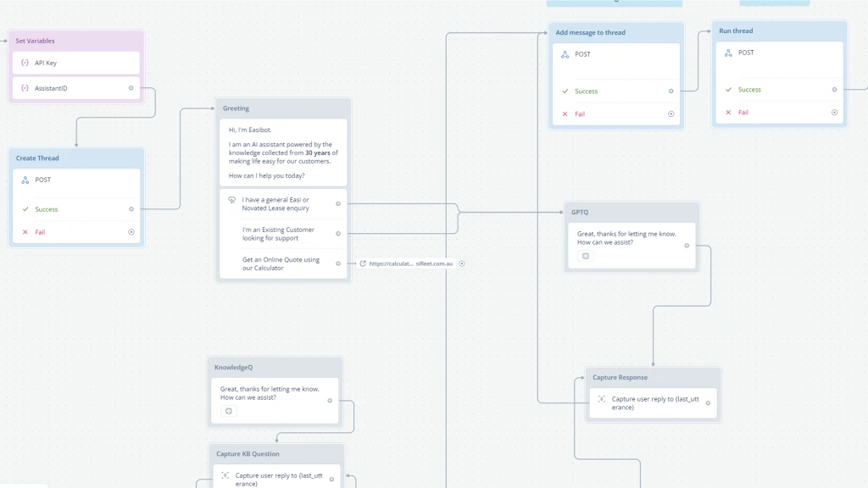Screen dimensions: 868x488
Task: Click the Fail output port in Create Thread
Action: (x=131, y=232)
